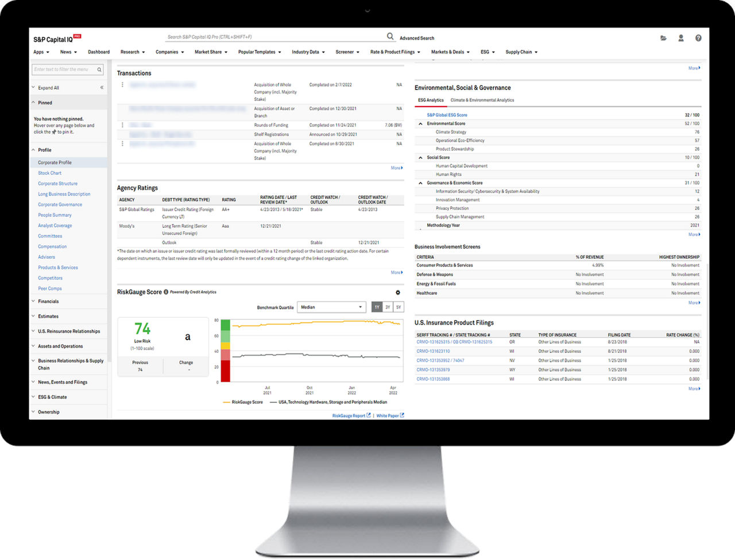Open options menu for 8/30/2021 transaction row
The height and width of the screenshot is (560, 735).
122,144
